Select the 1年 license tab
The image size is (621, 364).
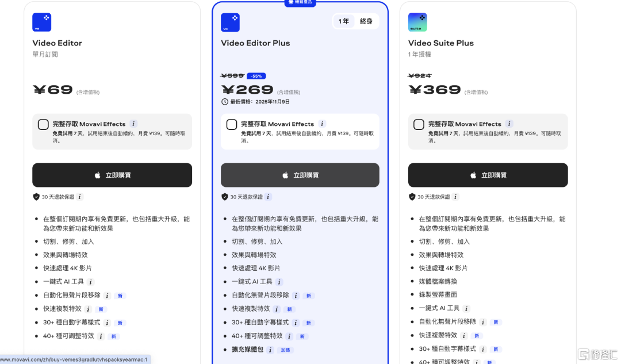pos(344,21)
